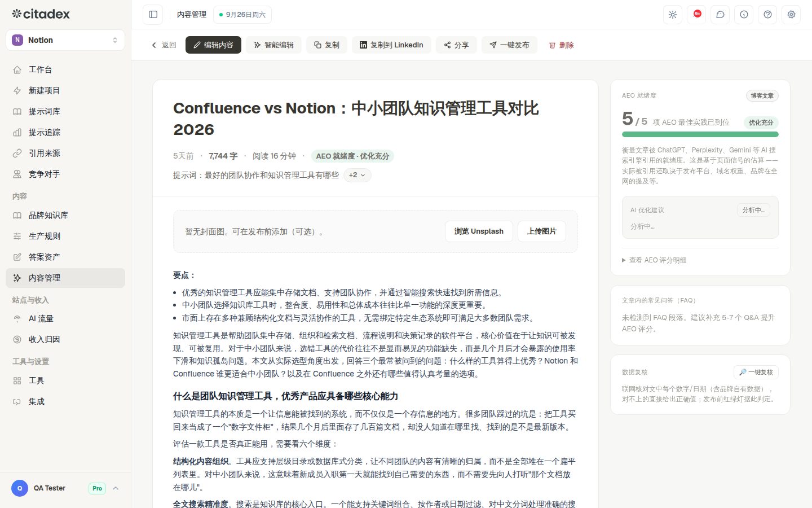
Task: Open 提示追踪 in sidebar
Action: coord(65,132)
